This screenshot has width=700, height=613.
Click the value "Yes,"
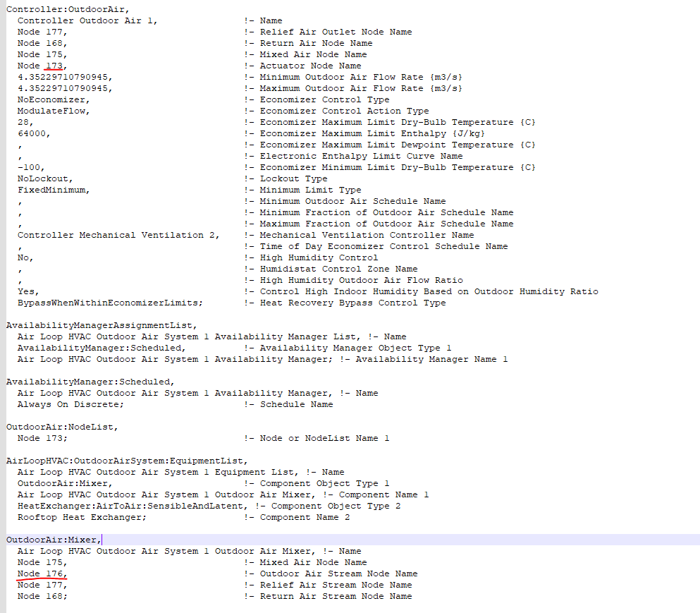coord(28,292)
